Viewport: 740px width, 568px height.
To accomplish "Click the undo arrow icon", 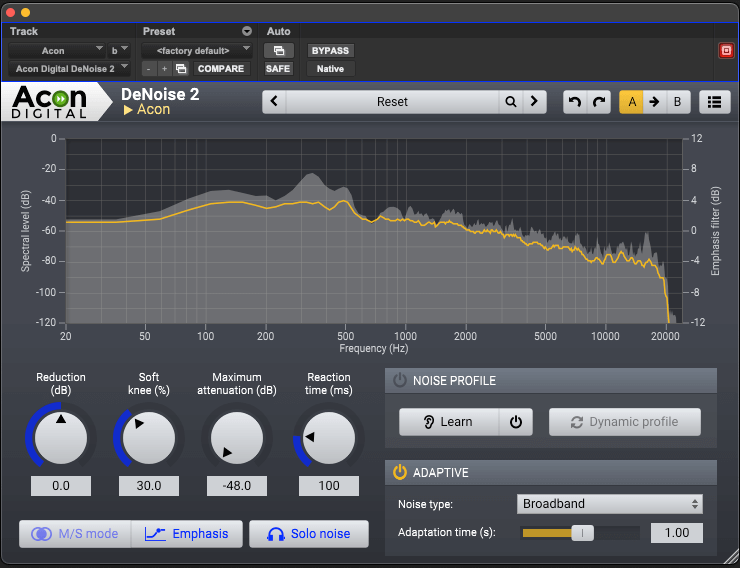I will pyautogui.click(x=574, y=101).
